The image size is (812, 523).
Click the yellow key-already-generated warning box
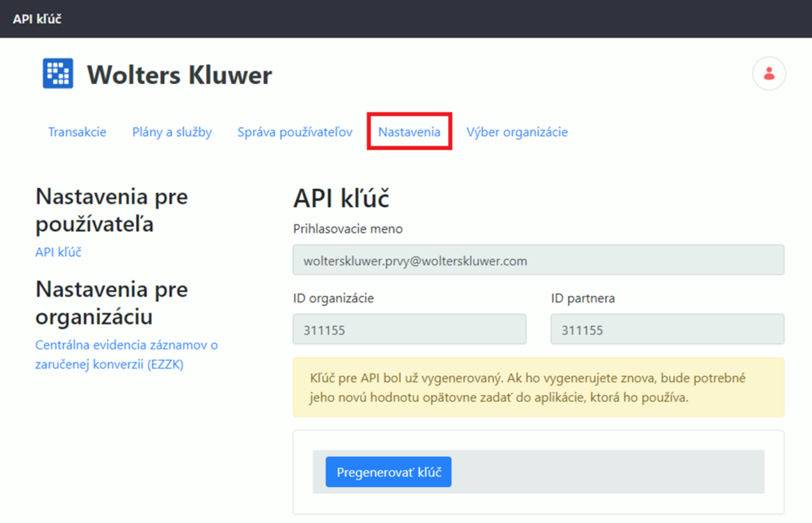[538, 387]
